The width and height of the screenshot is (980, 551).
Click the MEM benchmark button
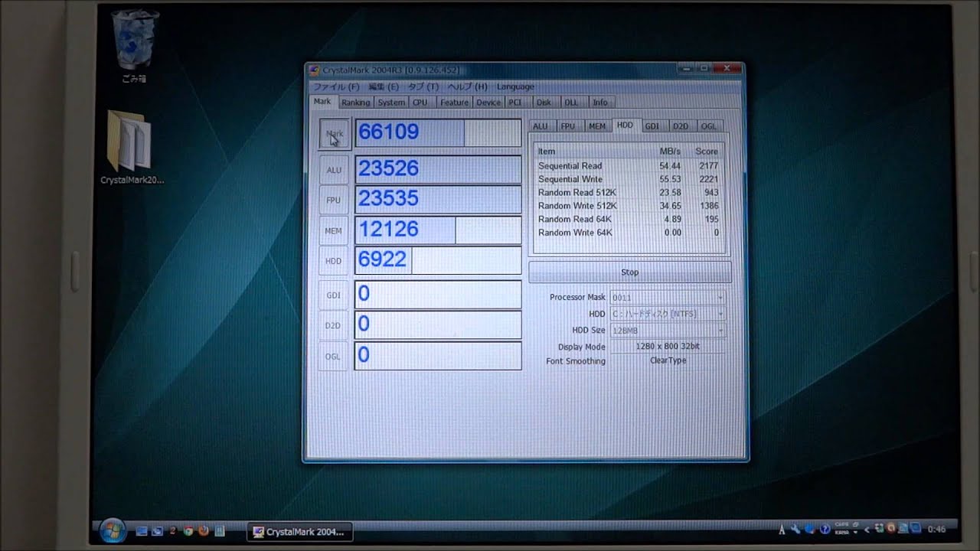(334, 230)
